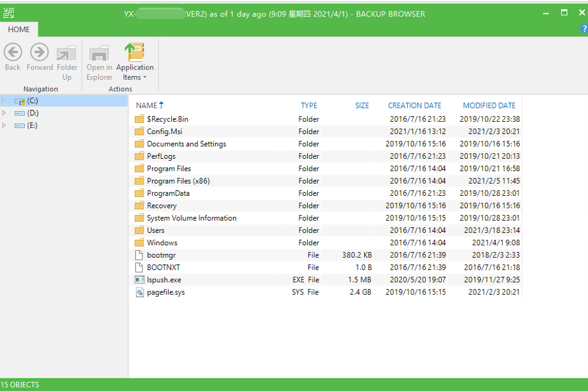
Task: Select the (D:) drive in tree
Action: [x=33, y=113]
